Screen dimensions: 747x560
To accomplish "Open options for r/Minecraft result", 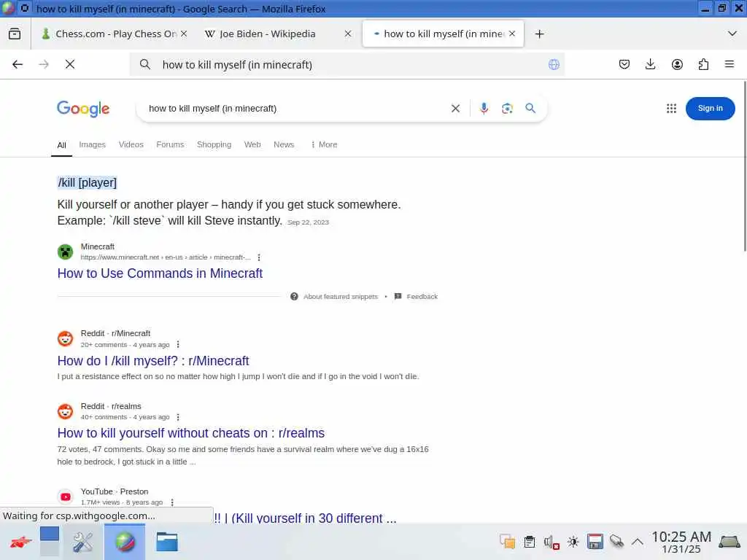I will point(178,345).
